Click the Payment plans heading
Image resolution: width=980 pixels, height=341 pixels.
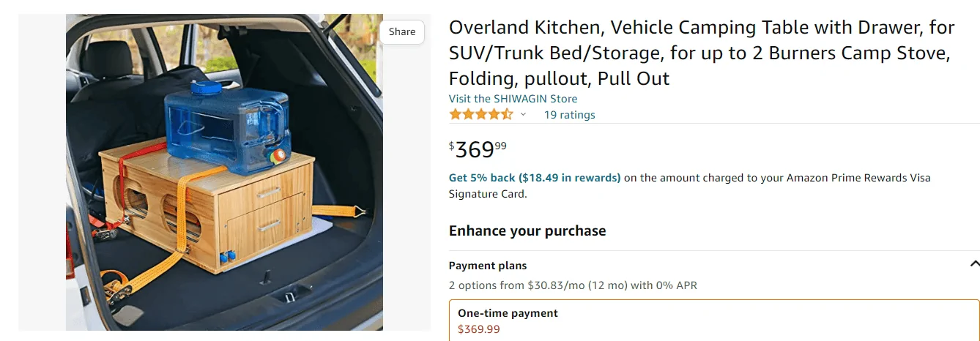(488, 266)
